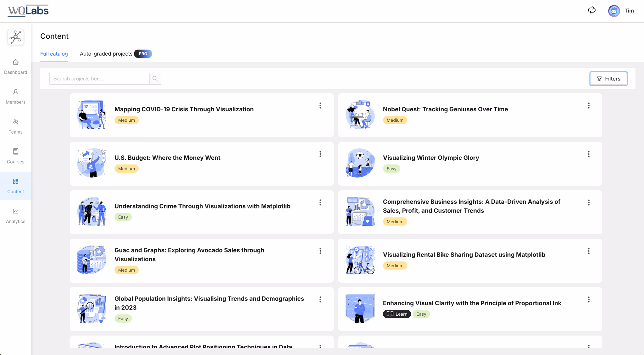Open U.S. Budget: Where the Money Went

tap(167, 158)
